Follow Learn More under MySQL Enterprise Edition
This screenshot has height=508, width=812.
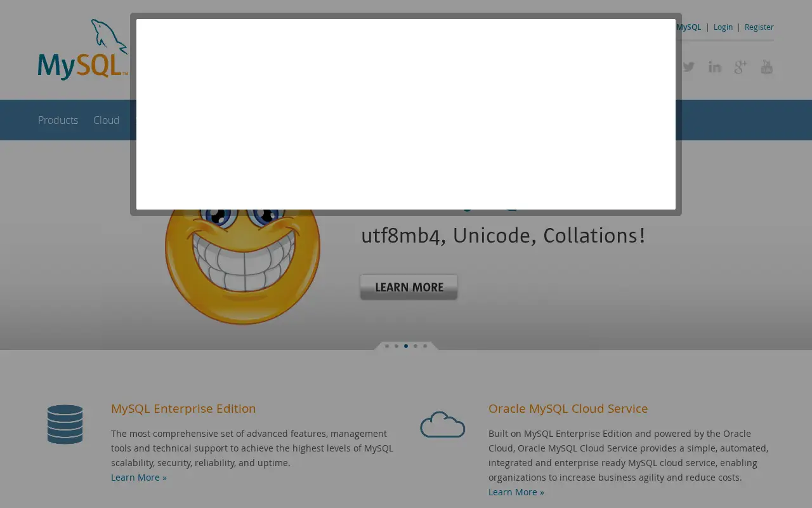pos(139,478)
